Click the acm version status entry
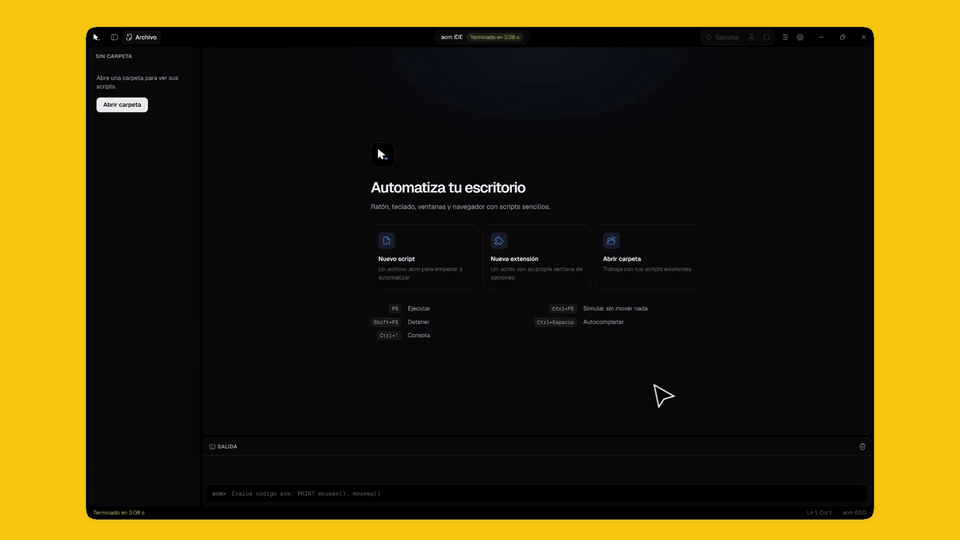 pyautogui.click(x=854, y=513)
